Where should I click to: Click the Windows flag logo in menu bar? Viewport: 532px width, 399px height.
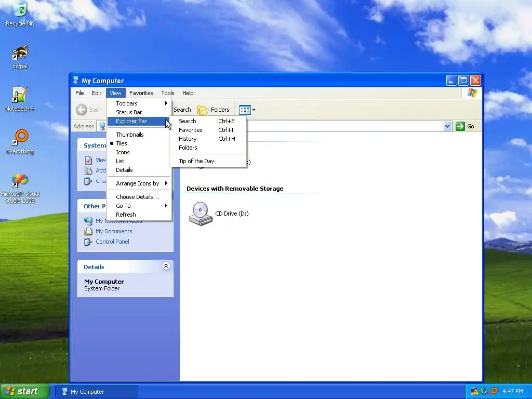coord(472,93)
